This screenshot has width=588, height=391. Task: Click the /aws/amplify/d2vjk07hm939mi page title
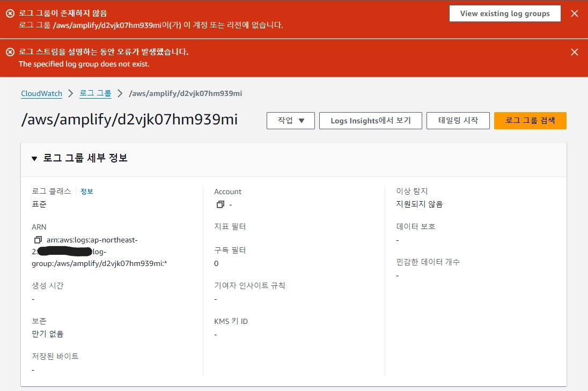coord(129,120)
